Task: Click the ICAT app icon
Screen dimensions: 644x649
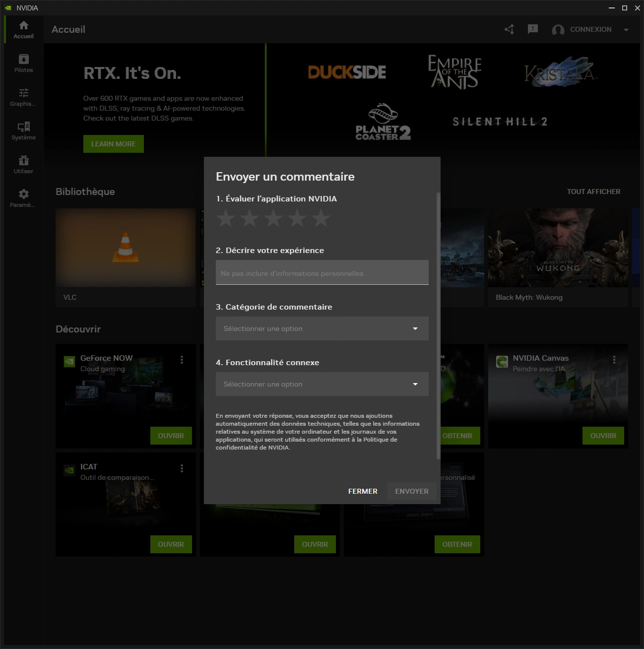Action: click(x=69, y=470)
